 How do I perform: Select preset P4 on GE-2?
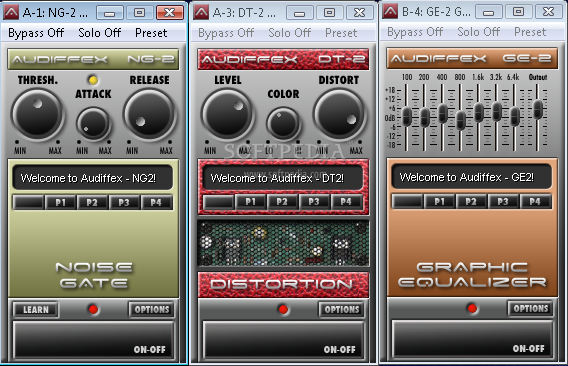pyautogui.click(x=535, y=201)
